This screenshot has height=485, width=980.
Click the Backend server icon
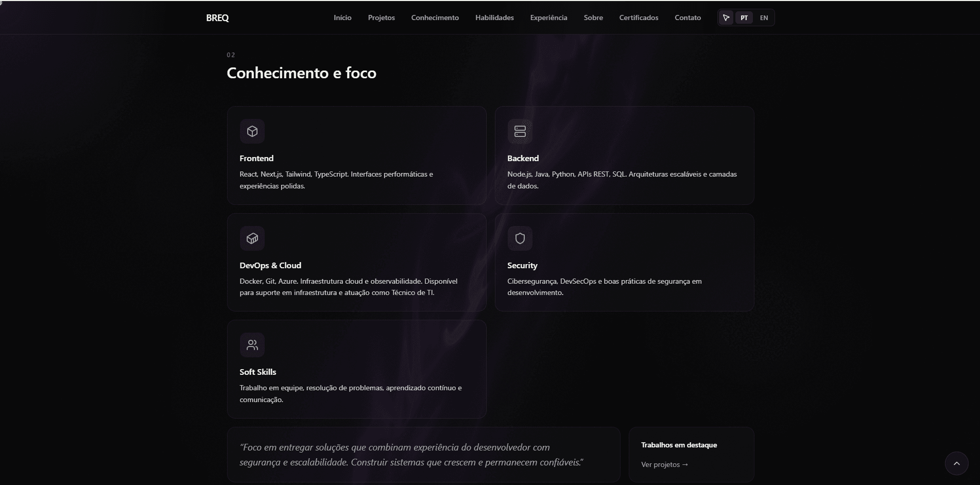(x=520, y=131)
